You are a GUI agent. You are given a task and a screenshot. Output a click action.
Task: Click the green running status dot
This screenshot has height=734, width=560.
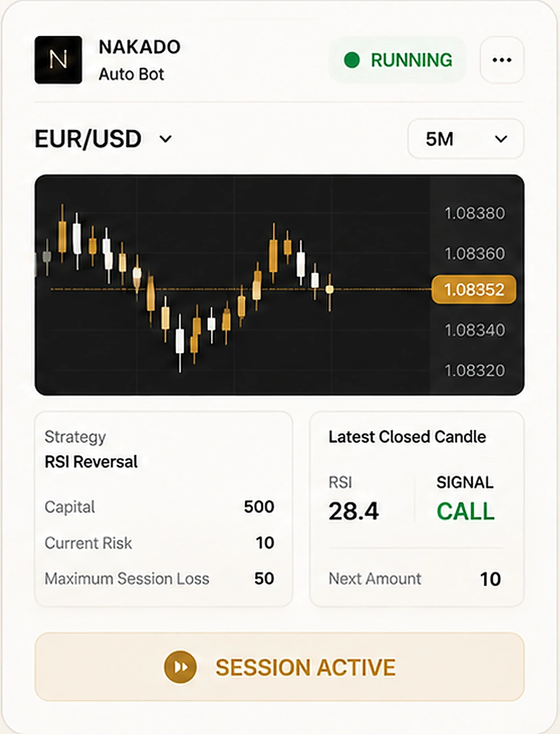(x=352, y=60)
